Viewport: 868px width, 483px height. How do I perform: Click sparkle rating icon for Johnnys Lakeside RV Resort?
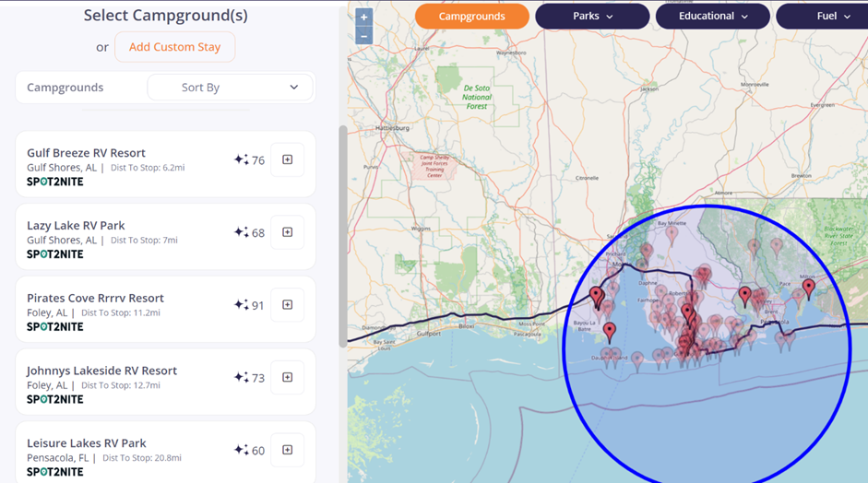tap(241, 377)
